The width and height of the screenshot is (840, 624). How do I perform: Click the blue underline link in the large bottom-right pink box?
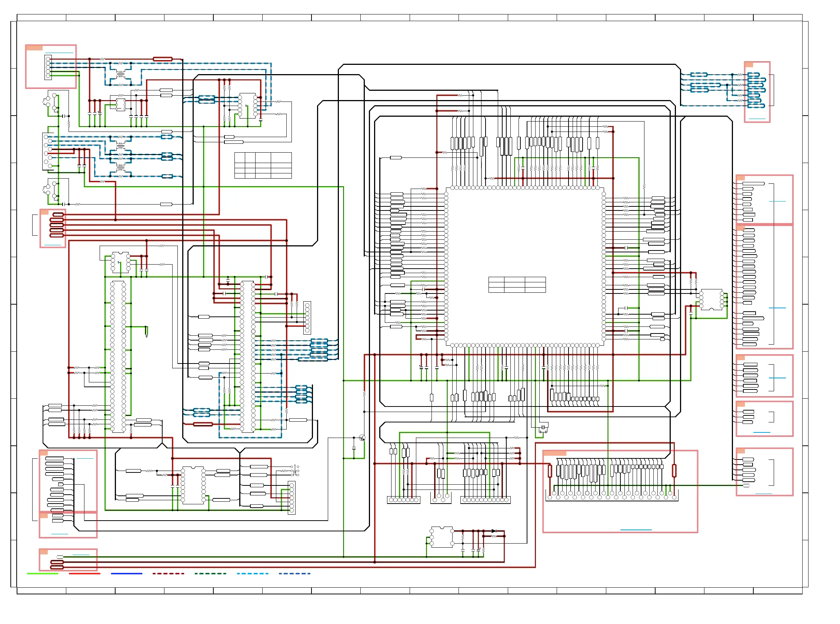pyautogui.click(x=636, y=530)
